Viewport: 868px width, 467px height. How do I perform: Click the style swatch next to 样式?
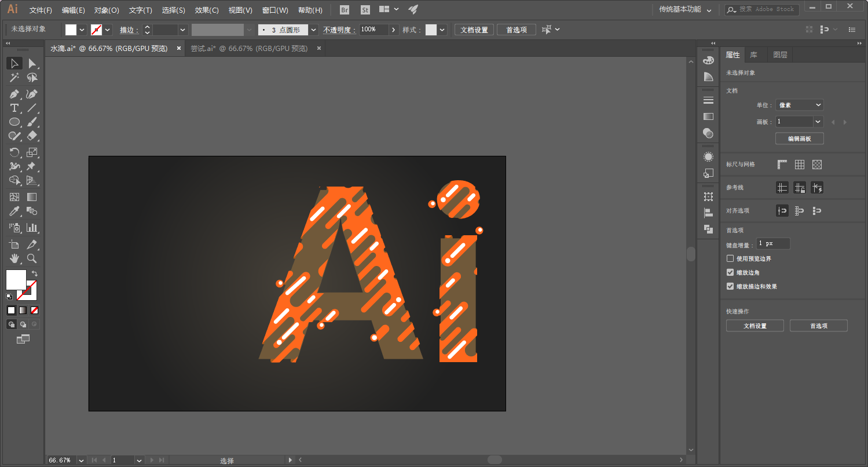[x=431, y=30]
